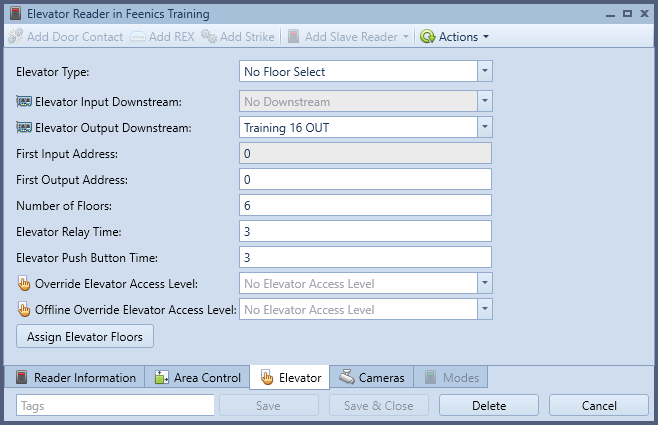Click the Elevator Relay Time field
The image size is (658, 425).
[365, 231]
